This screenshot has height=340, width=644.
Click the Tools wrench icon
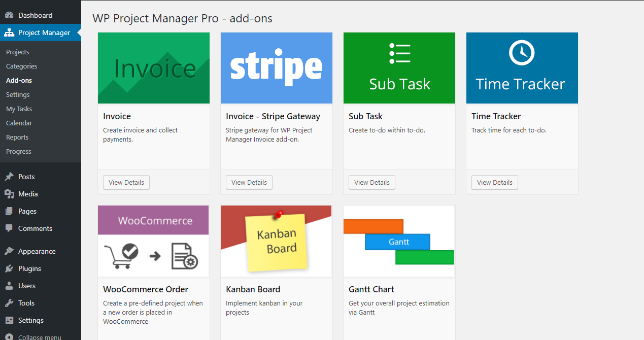pos(9,303)
